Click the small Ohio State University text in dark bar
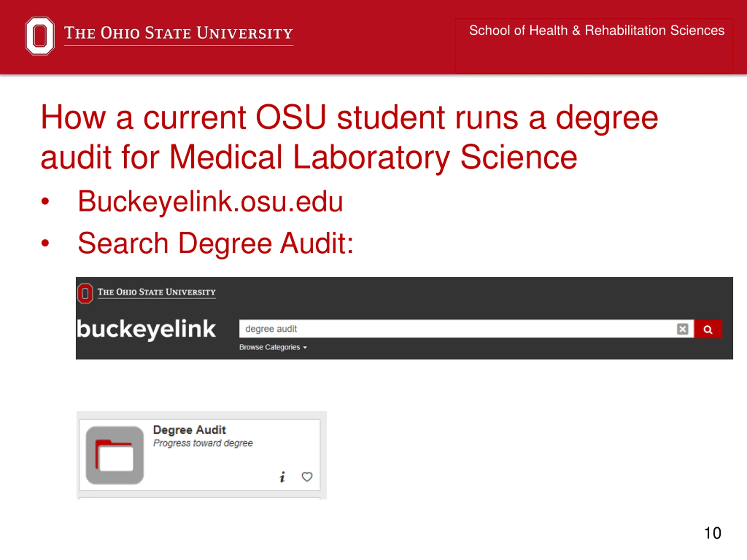Image resolution: width=747 pixels, height=560 pixels. [157, 292]
